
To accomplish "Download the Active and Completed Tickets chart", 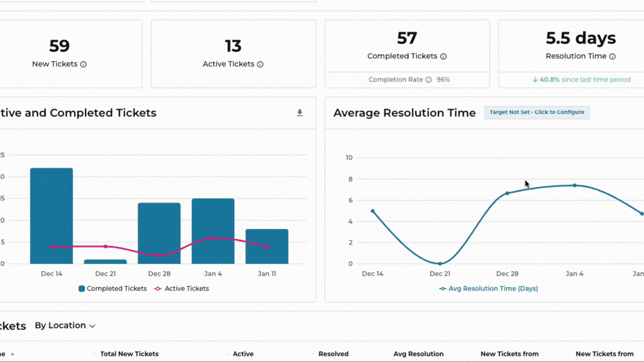I will 300,113.
